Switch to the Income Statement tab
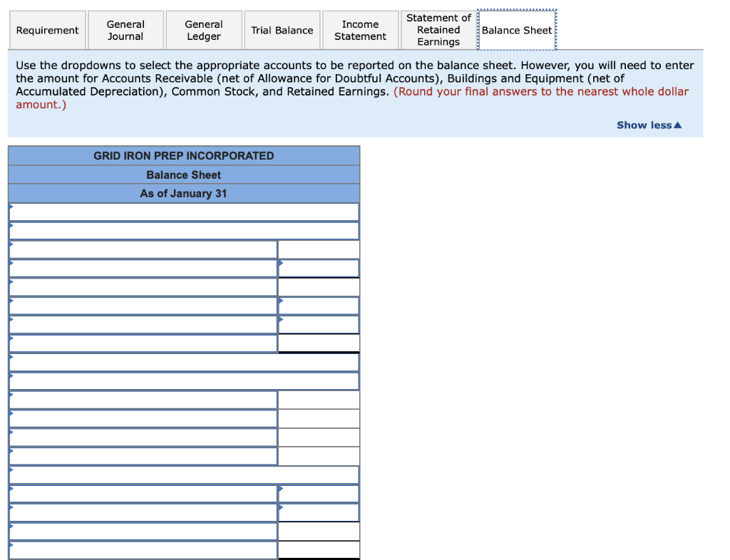Image resolution: width=730 pixels, height=560 pixels. (360, 30)
